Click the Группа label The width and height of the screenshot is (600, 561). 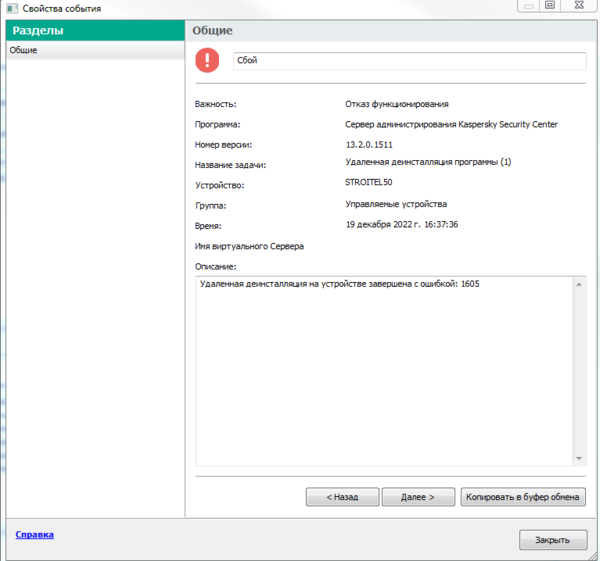[x=210, y=205]
